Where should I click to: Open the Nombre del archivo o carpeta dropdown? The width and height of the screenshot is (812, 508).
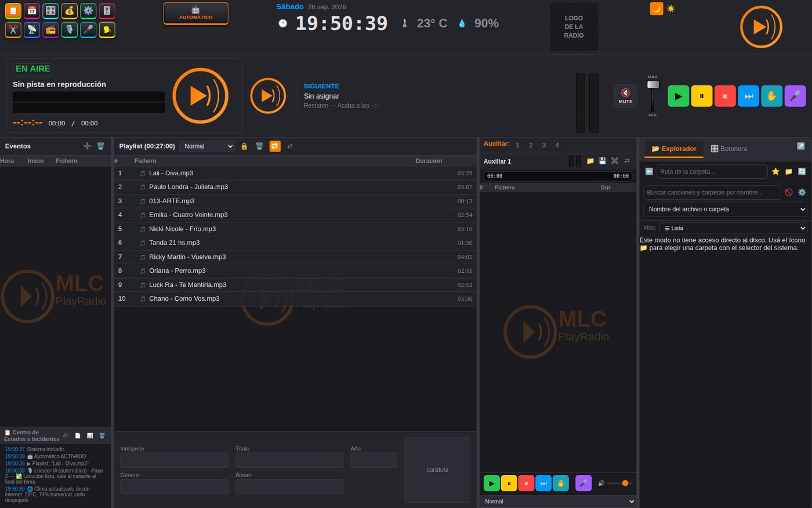725,209
